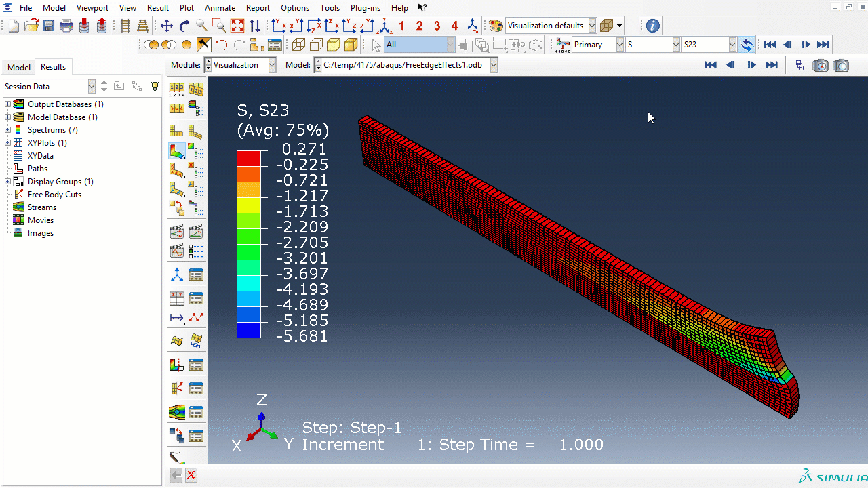Step to next frame in lower playback row
This screenshot has width=868, height=488.
[751, 65]
